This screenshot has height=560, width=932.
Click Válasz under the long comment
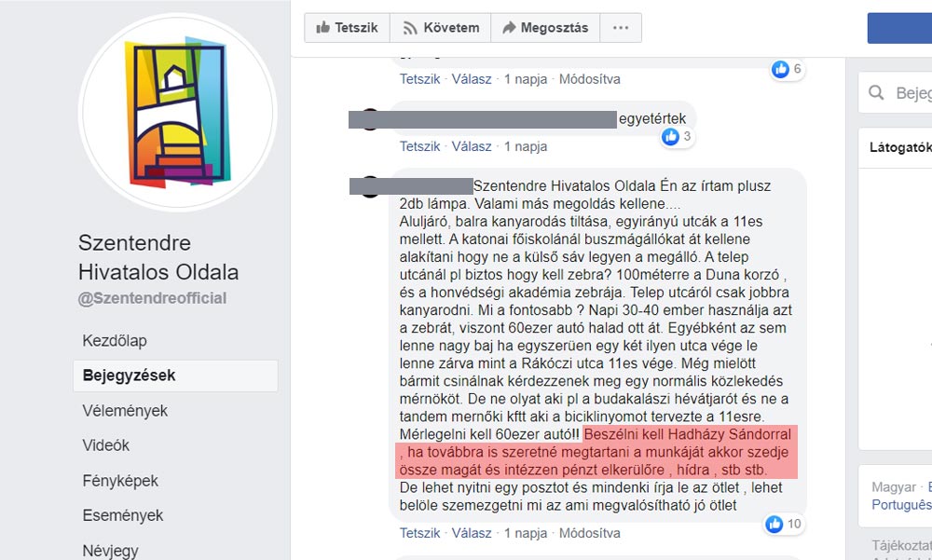[x=472, y=533]
